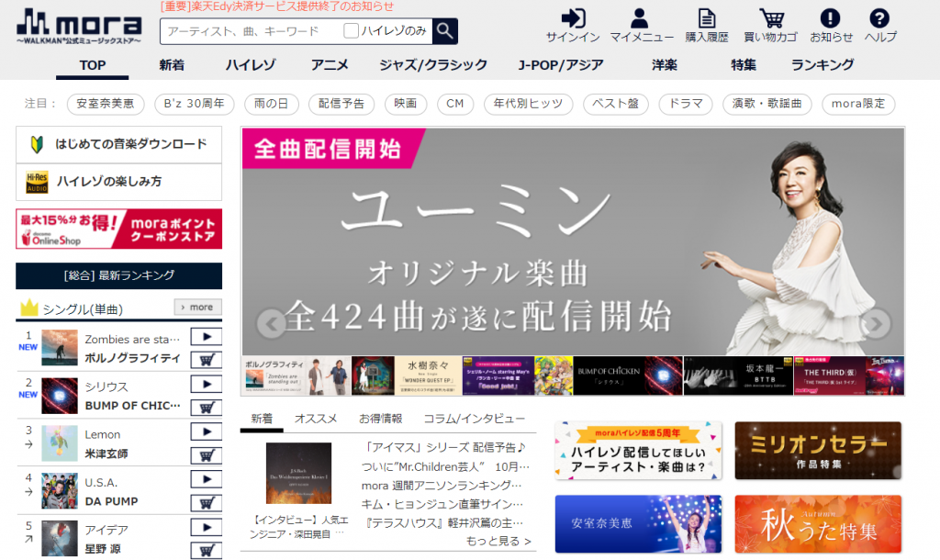This screenshot has width=940, height=560.
Task: Open the ヘルプ help icon
Action: (880, 25)
